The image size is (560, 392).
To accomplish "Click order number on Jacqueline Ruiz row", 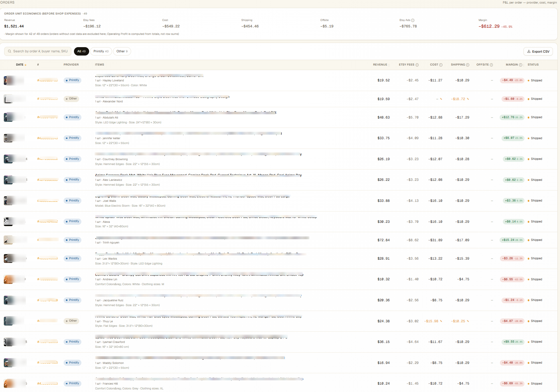I will click(47, 300).
